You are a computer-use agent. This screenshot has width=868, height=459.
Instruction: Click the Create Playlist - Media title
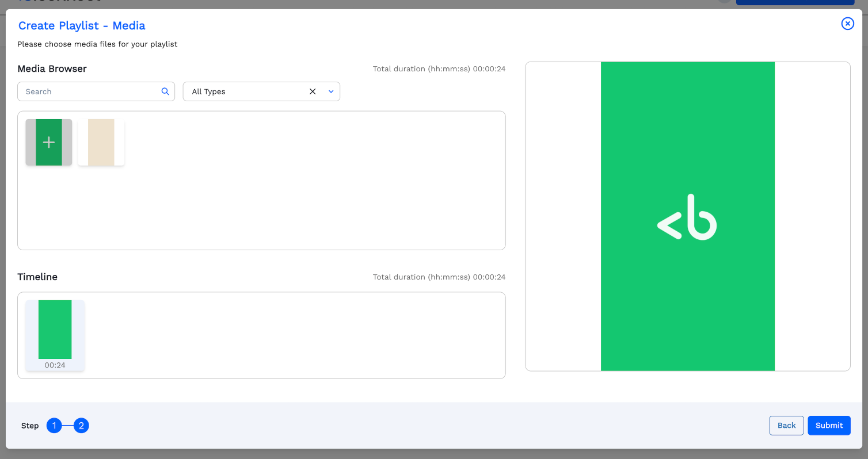coord(82,26)
